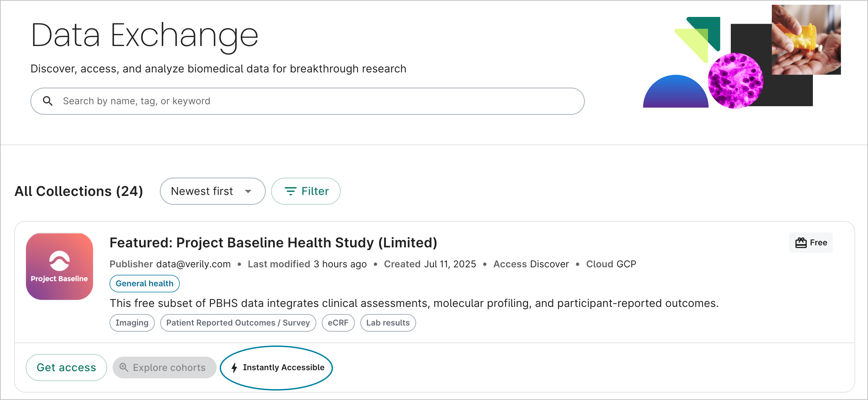Open Featured: Project Baseline Health Study
Screen dimensions: 868x400
tap(273, 242)
